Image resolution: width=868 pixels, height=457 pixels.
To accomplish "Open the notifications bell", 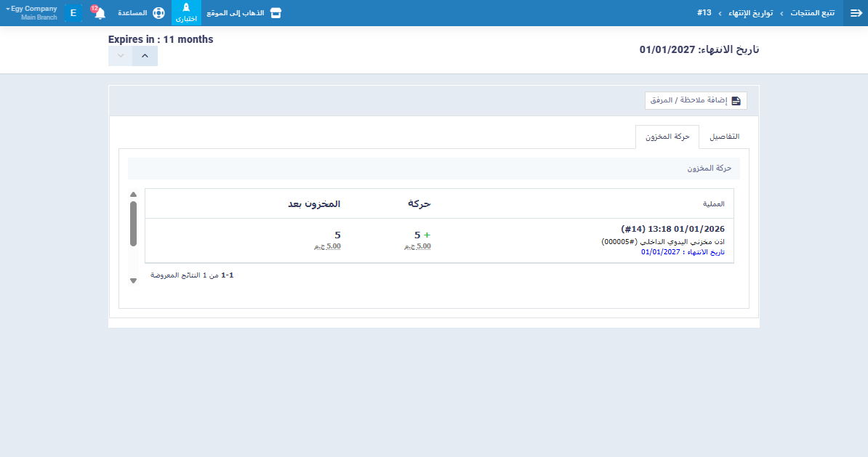I will click(100, 13).
